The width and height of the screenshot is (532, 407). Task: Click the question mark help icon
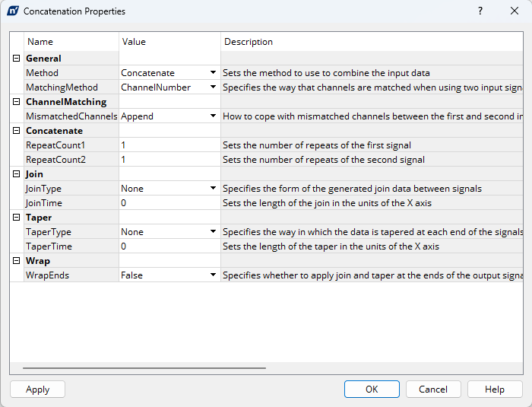click(480, 11)
